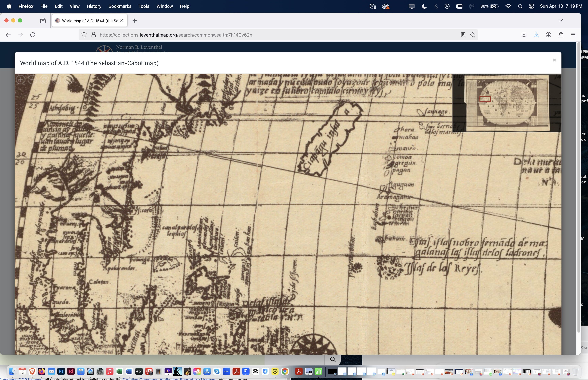
Task: Open the Edit menu
Action: coord(59,6)
